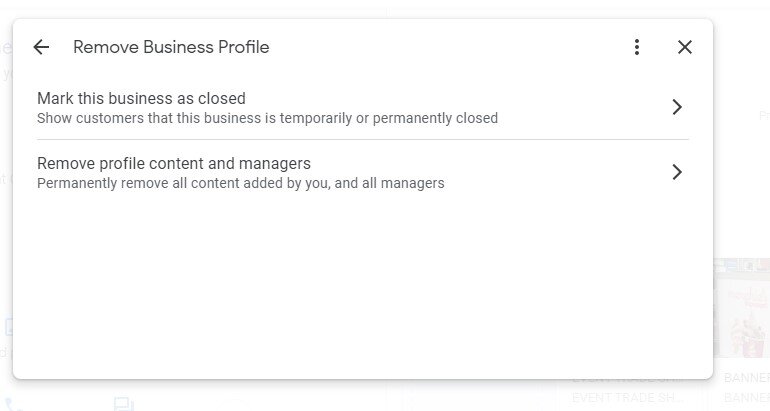Select 'Remove profile content and managers' option
This screenshot has width=770, height=411.
[362, 172]
